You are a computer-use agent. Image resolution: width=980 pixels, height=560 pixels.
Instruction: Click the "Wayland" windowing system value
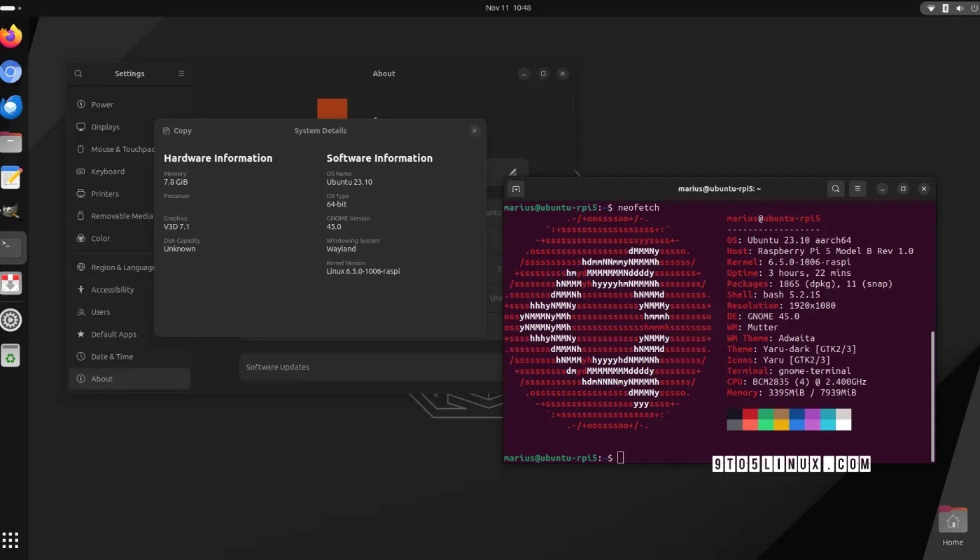point(341,249)
